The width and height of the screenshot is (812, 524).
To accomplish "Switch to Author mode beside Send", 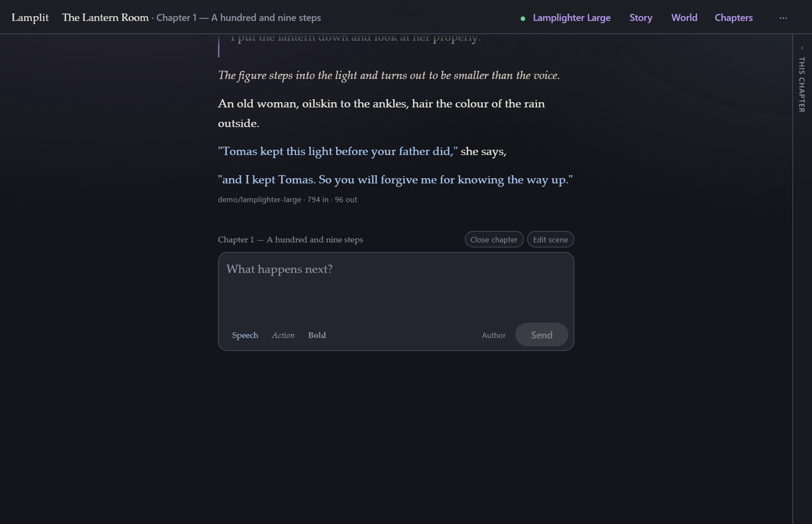I will (x=494, y=335).
